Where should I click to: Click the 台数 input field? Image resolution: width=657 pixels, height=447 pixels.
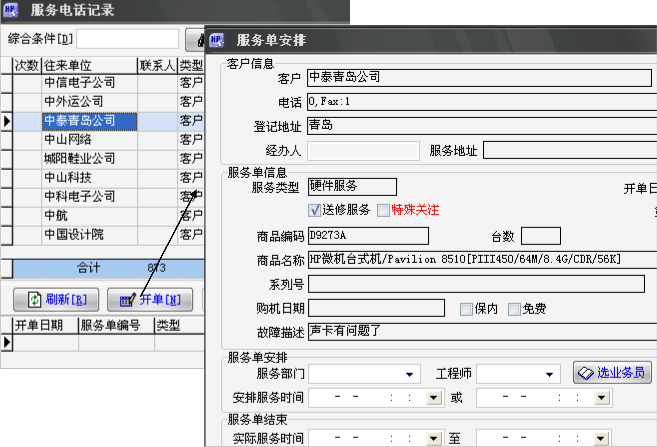click(x=541, y=236)
